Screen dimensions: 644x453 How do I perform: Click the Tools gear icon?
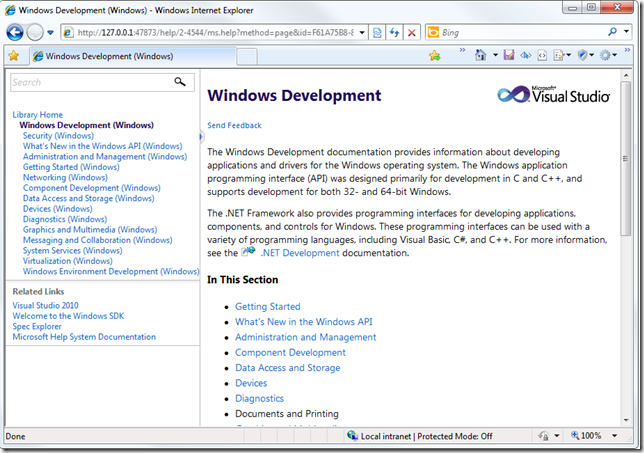606,56
